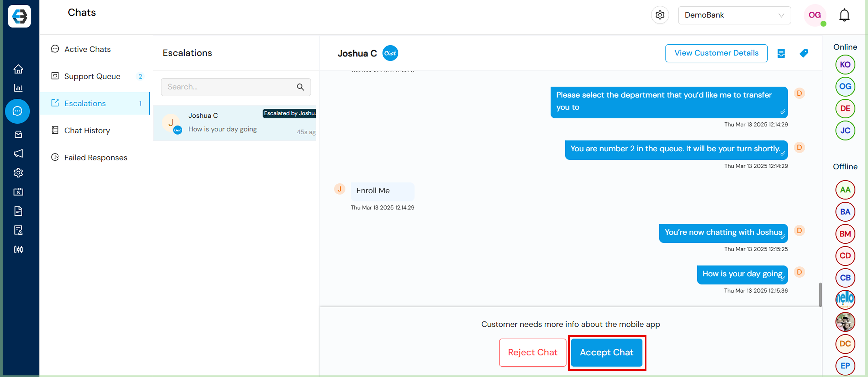868x377 pixels.
Task: Click the Support Queue count badge 2
Action: [x=140, y=76]
